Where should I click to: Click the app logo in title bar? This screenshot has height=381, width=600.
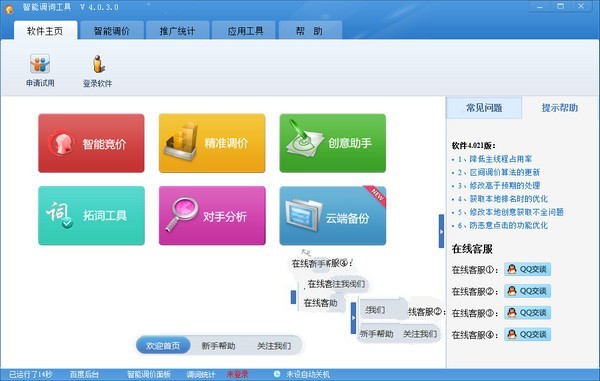pyautogui.click(x=8, y=8)
